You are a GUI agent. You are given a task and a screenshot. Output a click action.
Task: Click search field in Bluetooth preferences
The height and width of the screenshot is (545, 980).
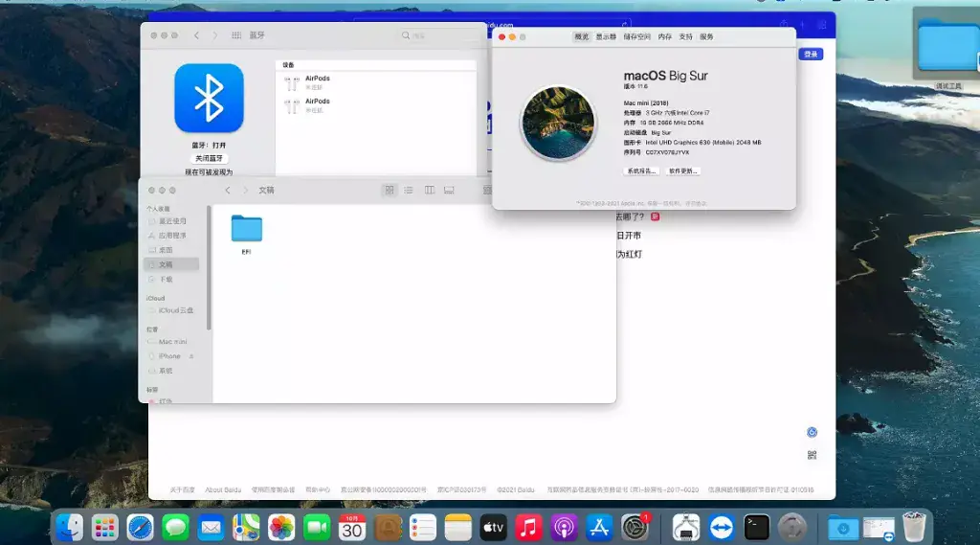coord(439,35)
